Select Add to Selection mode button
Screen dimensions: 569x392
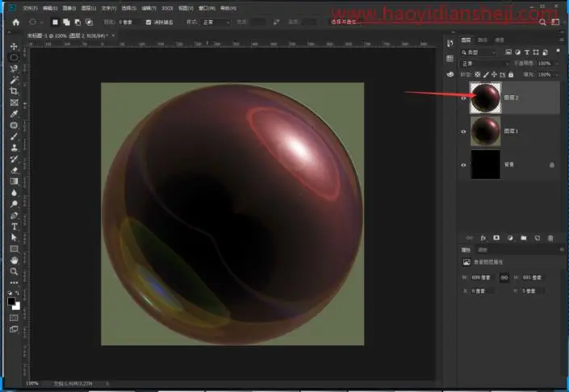coord(66,22)
